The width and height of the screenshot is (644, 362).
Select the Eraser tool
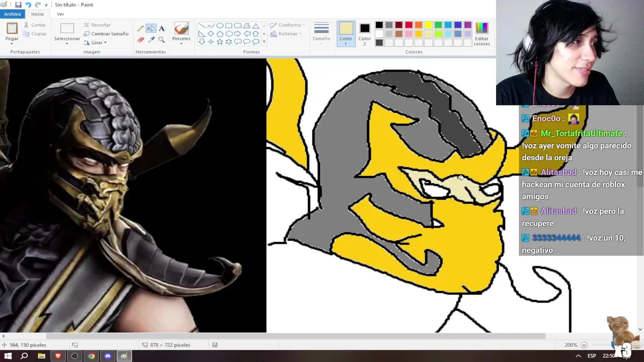pyautogui.click(x=141, y=39)
